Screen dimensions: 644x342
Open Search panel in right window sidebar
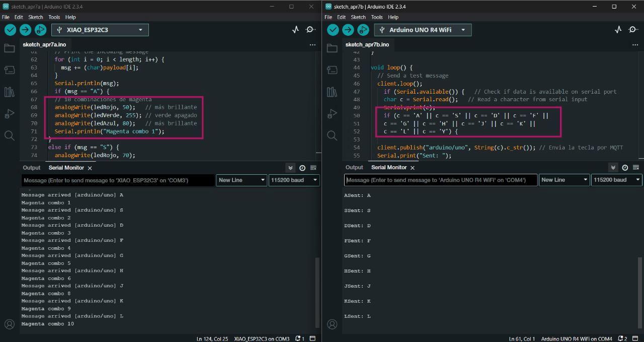pyautogui.click(x=332, y=135)
